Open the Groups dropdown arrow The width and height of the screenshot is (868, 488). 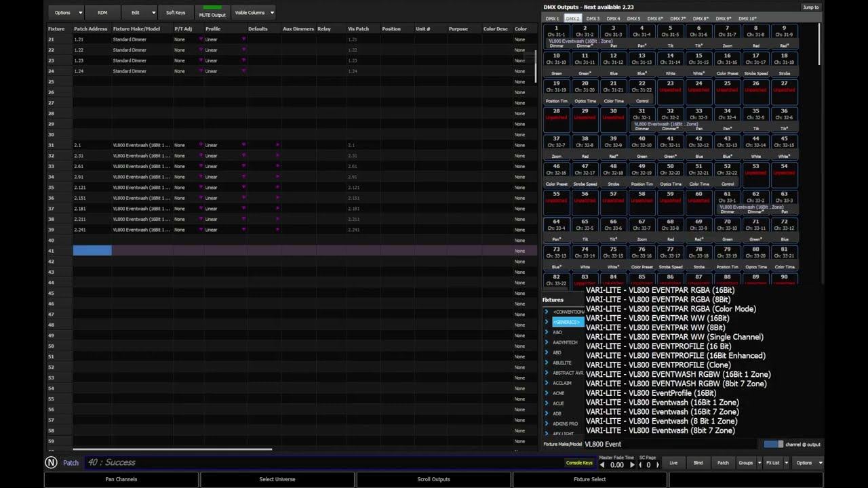[x=758, y=463]
